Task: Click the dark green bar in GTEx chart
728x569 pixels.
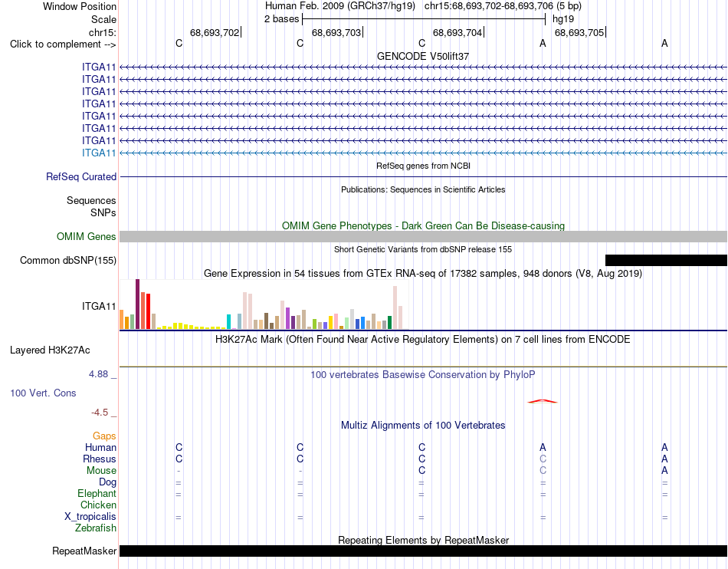Action: (389, 322)
